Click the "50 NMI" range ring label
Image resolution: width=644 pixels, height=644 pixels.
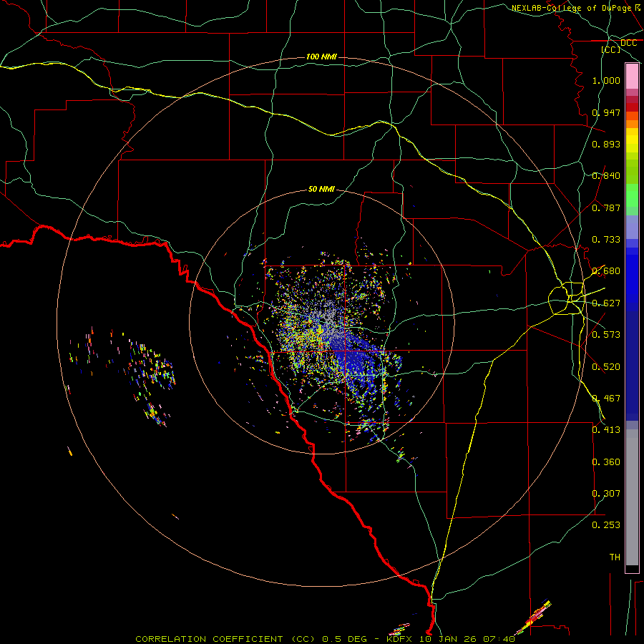(321, 189)
